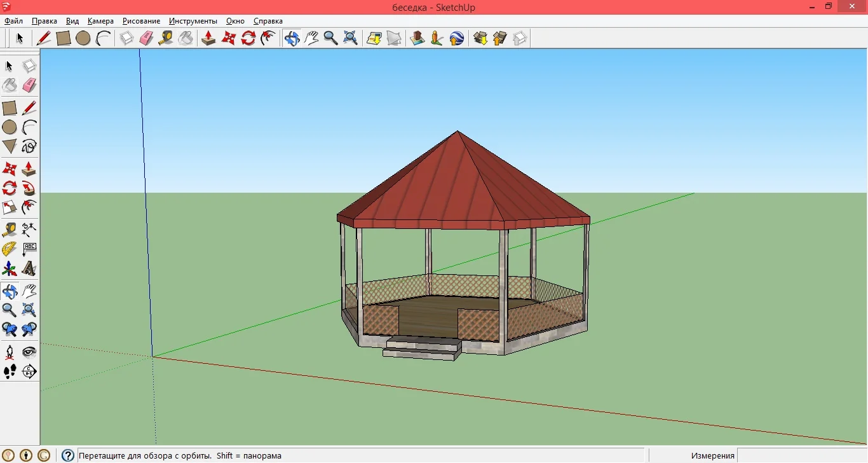Select the Text label ABC tool
The height and width of the screenshot is (463, 868).
click(29, 249)
